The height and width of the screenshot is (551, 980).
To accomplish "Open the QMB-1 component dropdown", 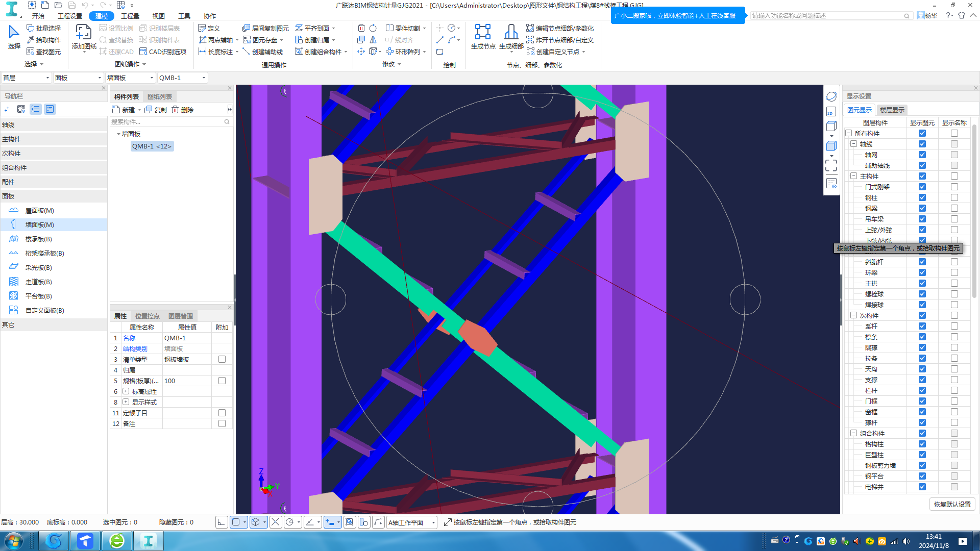I will click(x=182, y=78).
